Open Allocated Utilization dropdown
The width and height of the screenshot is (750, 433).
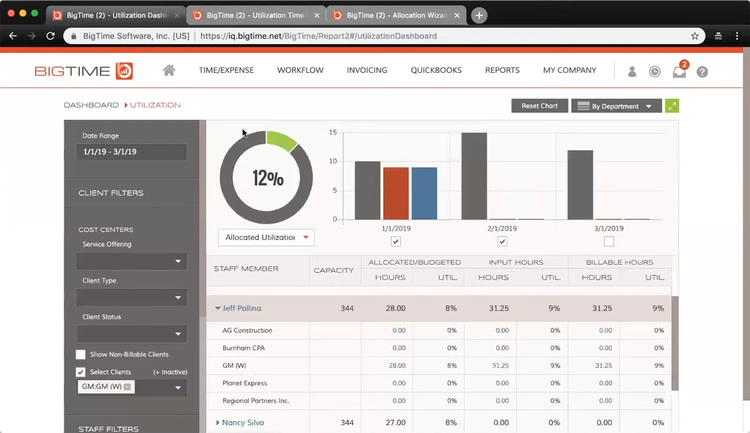pos(266,237)
